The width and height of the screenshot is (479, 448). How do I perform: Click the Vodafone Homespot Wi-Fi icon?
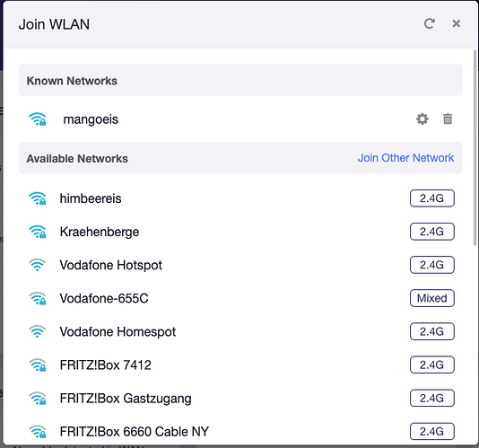38,331
